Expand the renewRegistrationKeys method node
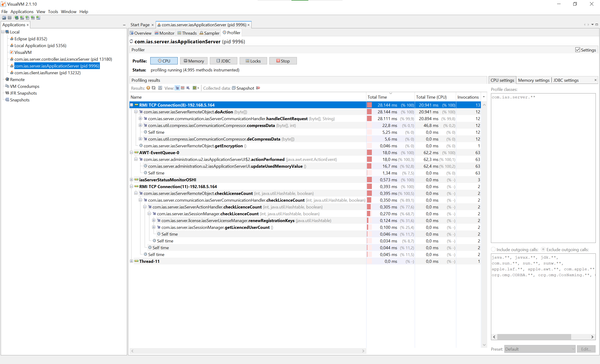This screenshot has height=364, width=600. [x=154, y=220]
